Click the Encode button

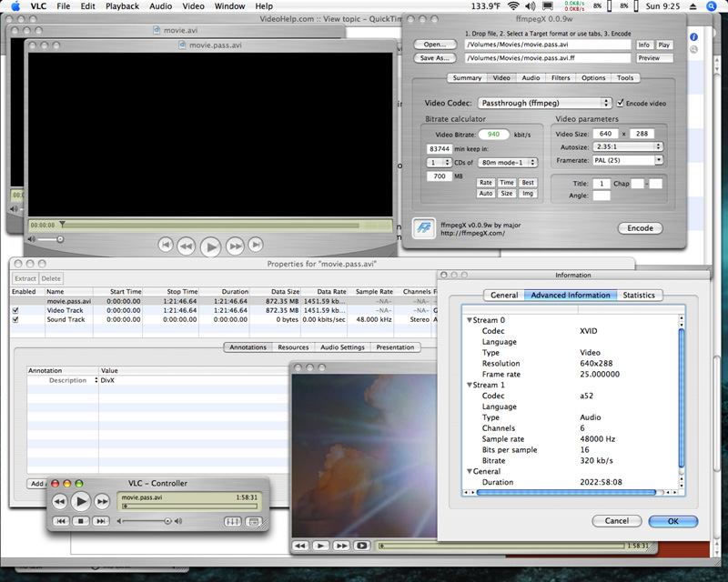pos(640,228)
